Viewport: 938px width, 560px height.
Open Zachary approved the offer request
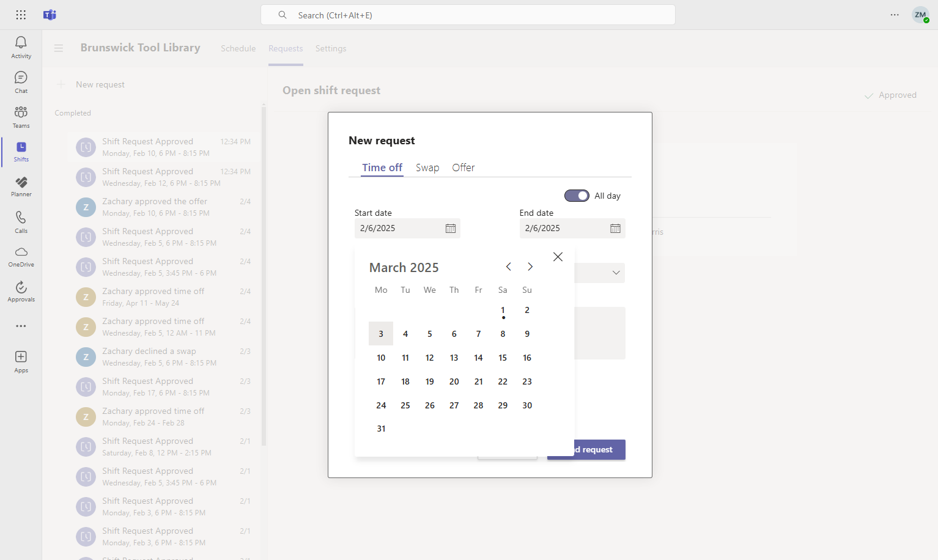(x=164, y=207)
